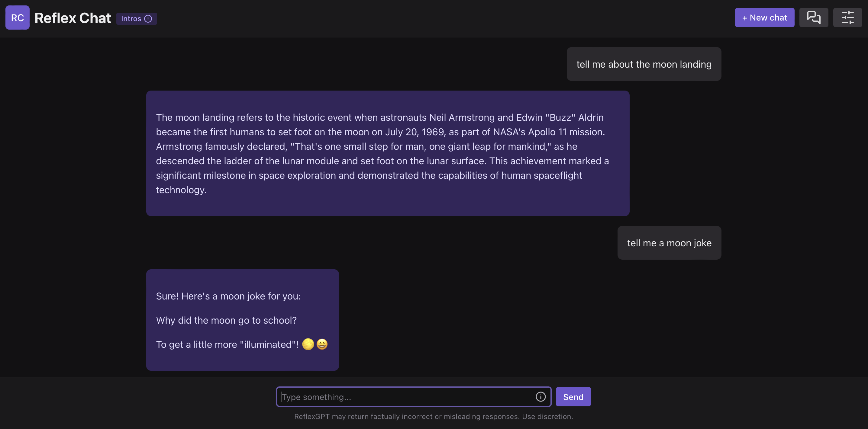868x429 pixels.
Task: Click the 'tell me a moon joke' message
Action: click(x=669, y=243)
